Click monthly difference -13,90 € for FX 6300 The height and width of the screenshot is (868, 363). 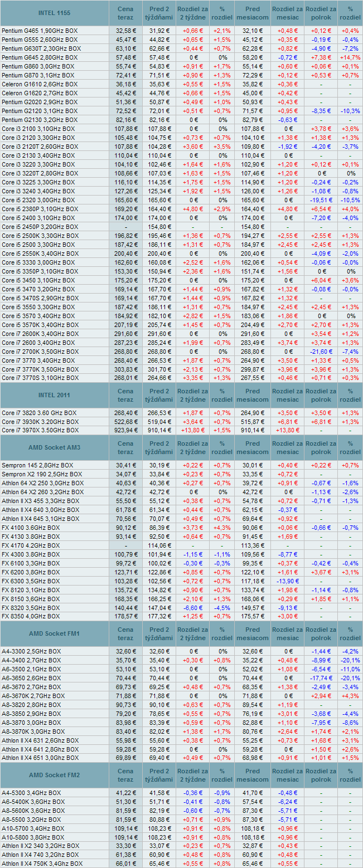(x=288, y=581)
